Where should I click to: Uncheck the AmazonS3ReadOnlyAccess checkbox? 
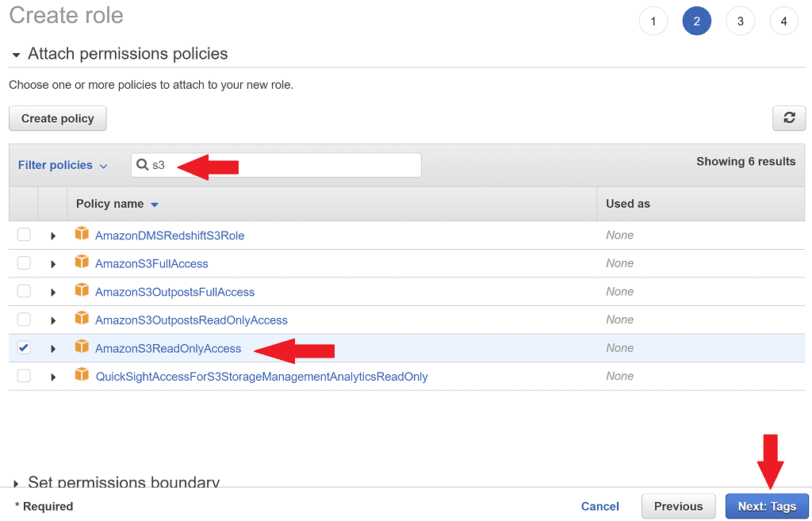(x=23, y=347)
